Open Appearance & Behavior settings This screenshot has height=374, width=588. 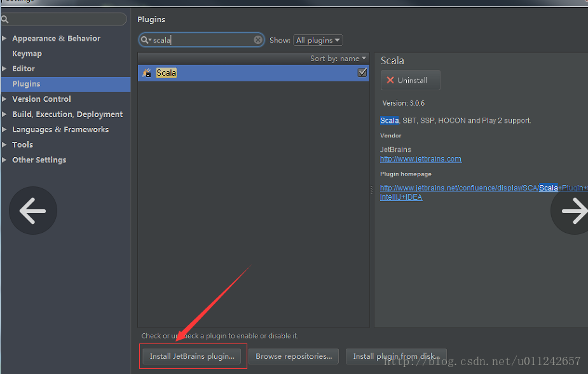56,38
